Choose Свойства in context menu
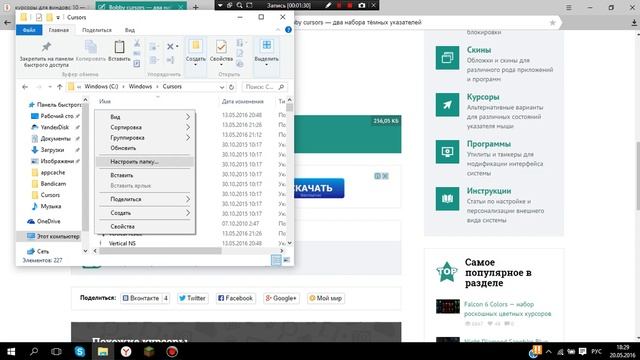Image resolution: width=640 pixels, height=360 pixels. (x=145, y=227)
